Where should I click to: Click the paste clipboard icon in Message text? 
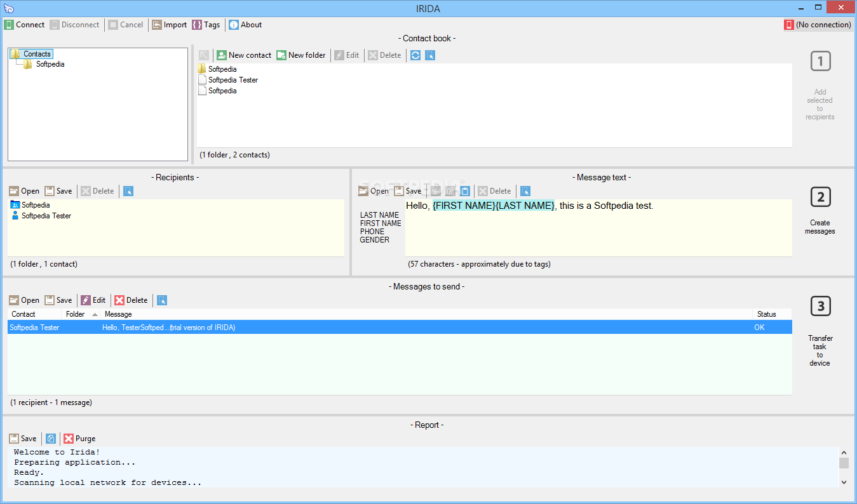tap(465, 191)
